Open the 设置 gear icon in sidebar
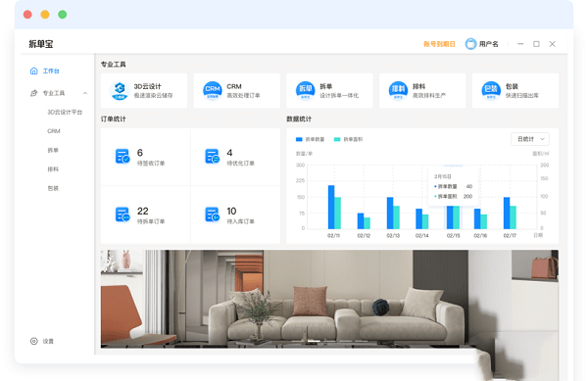The image size is (588, 381). tap(34, 341)
